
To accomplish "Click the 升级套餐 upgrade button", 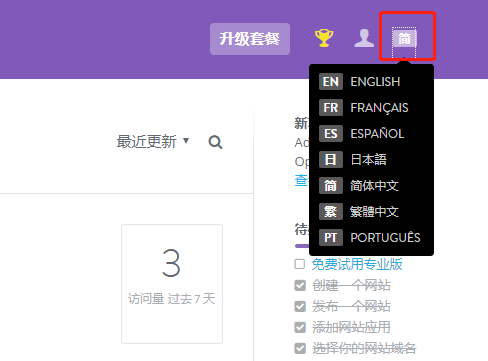I will click(x=250, y=39).
